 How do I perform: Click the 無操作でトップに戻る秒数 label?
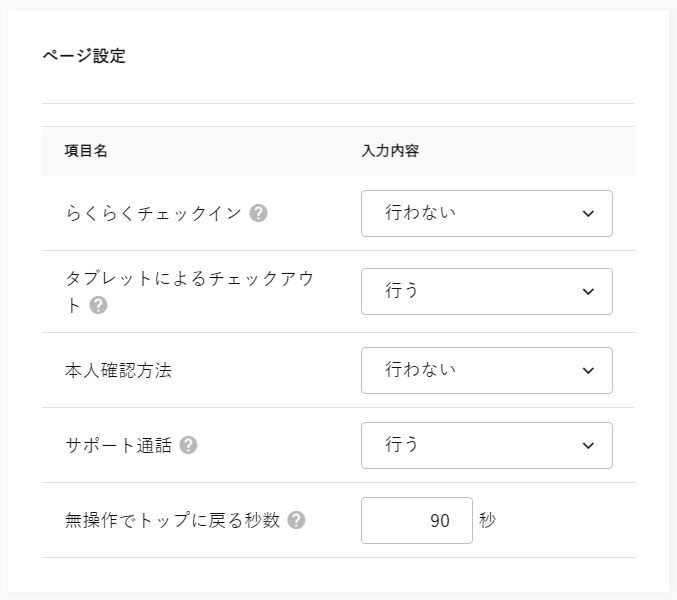tap(172, 520)
